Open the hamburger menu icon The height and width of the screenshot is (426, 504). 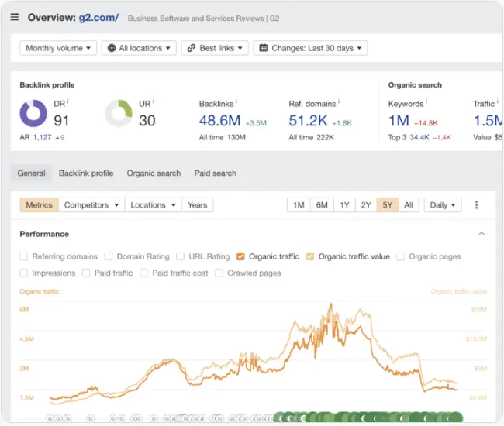point(14,17)
